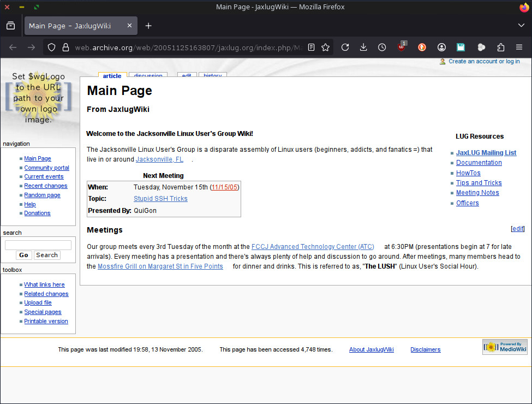Open the JaxLUG Mailing List link
532x404 pixels.
tap(486, 153)
